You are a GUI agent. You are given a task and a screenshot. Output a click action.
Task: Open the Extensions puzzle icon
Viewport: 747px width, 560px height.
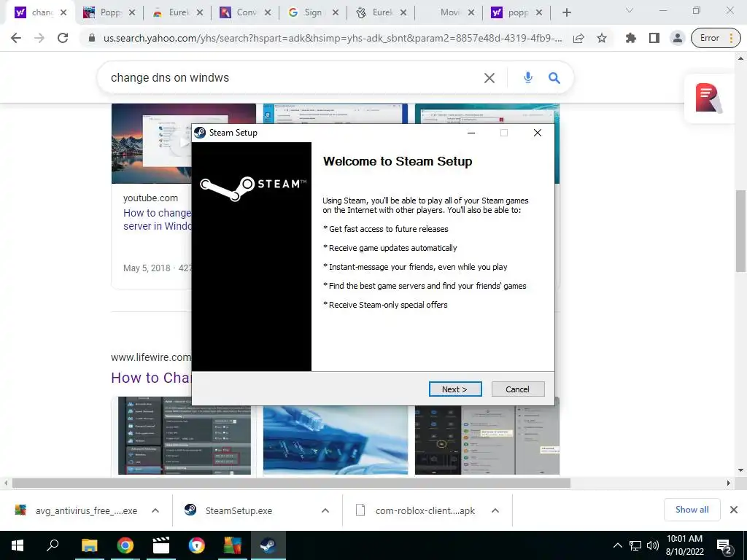pos(631,38)
